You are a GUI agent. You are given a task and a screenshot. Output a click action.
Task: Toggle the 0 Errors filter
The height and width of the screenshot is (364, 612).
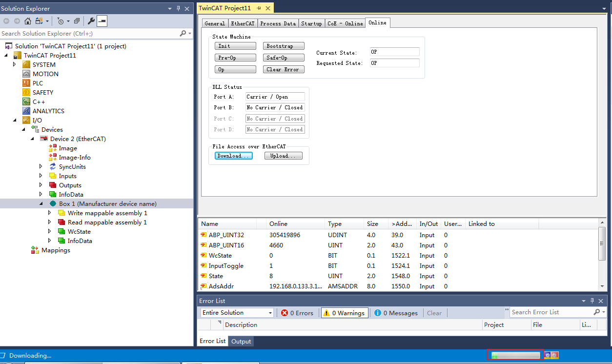[x=297, y=313]
